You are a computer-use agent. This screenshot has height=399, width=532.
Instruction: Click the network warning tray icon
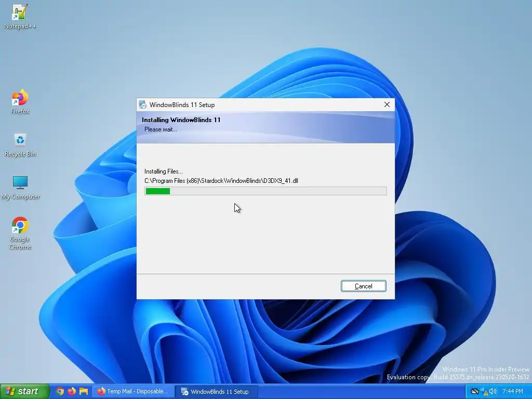point(484,392)
